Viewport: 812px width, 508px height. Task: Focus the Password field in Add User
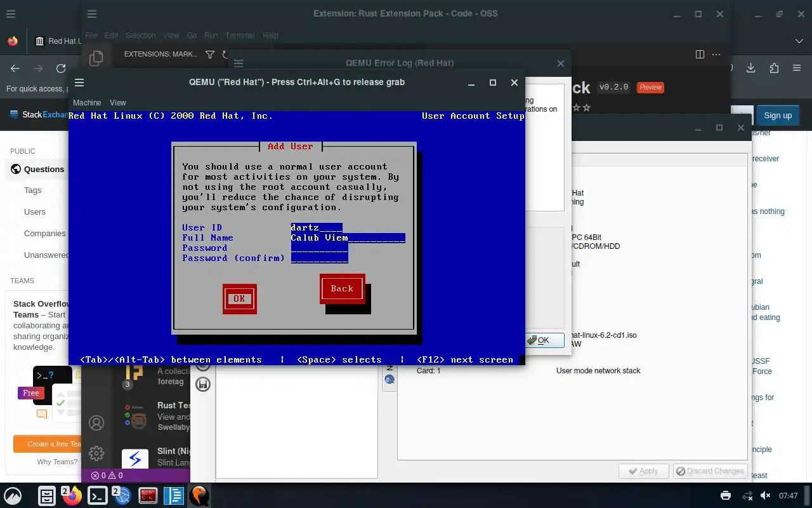click(x=319, y=248)
